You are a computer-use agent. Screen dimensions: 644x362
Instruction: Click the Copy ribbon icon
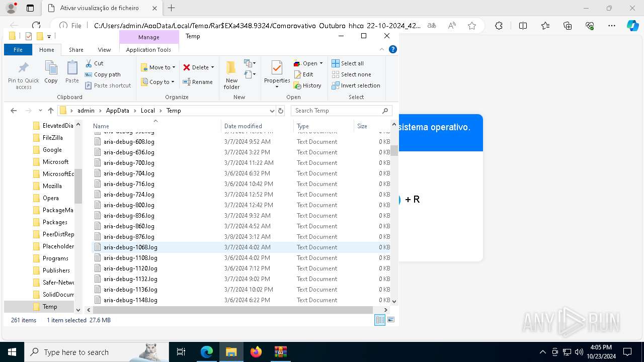point(51,72)
